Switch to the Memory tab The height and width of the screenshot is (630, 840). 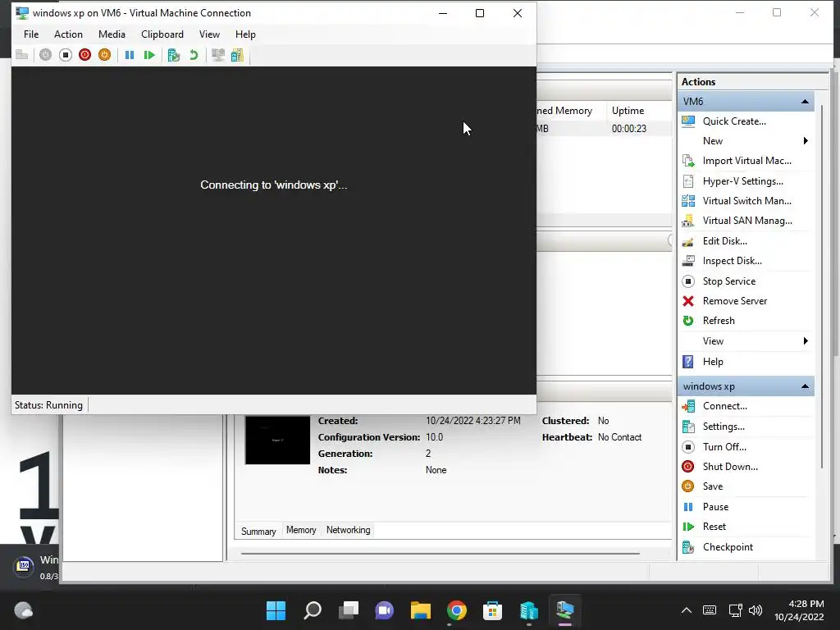click(301, 530)
